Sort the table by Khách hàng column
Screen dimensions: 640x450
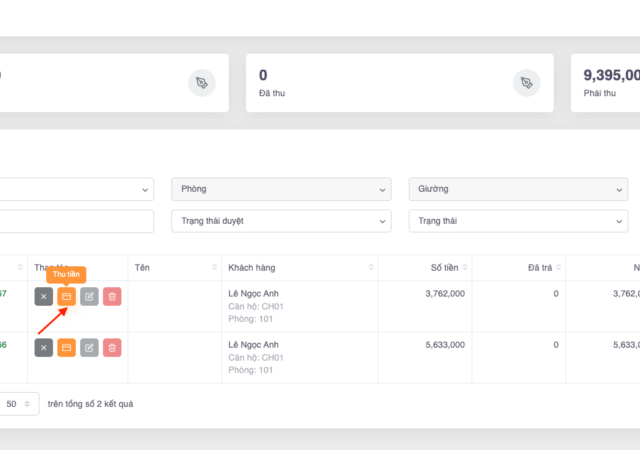pyautogui.click(x=298, y=268)
